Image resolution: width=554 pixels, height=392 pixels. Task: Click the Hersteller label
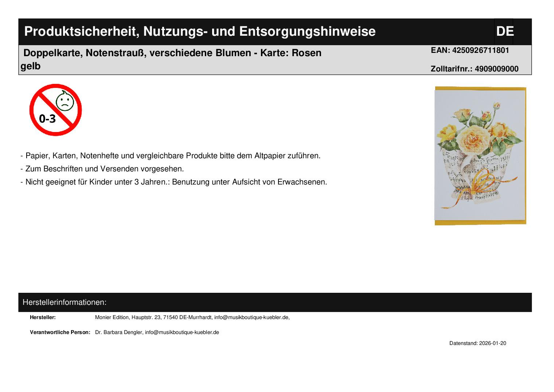(43, 317)
